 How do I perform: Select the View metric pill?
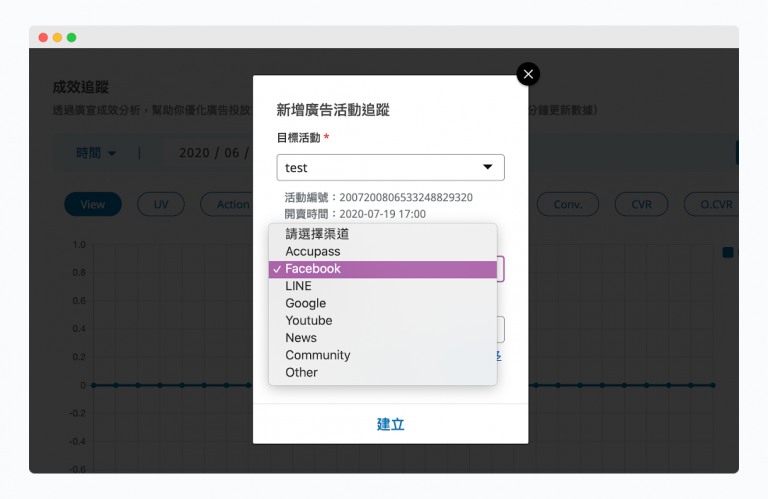93,204
